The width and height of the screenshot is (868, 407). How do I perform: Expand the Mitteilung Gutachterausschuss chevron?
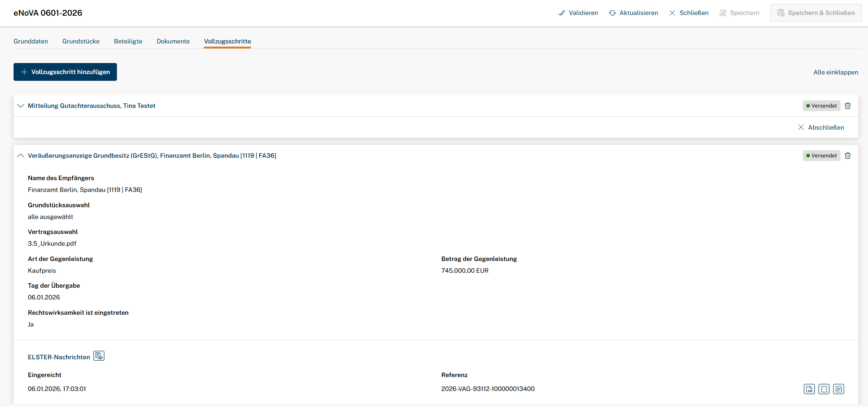point(21,106)
